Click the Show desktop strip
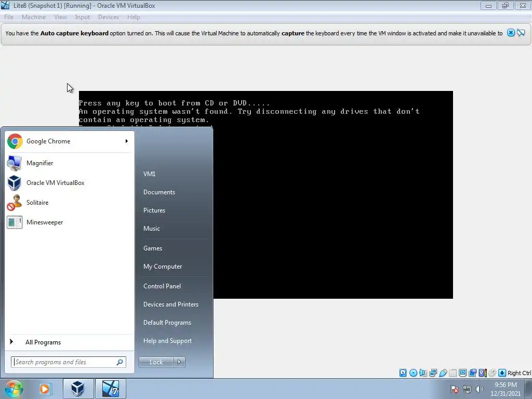Viewport: 532px width, 399px height. [528, 389]
